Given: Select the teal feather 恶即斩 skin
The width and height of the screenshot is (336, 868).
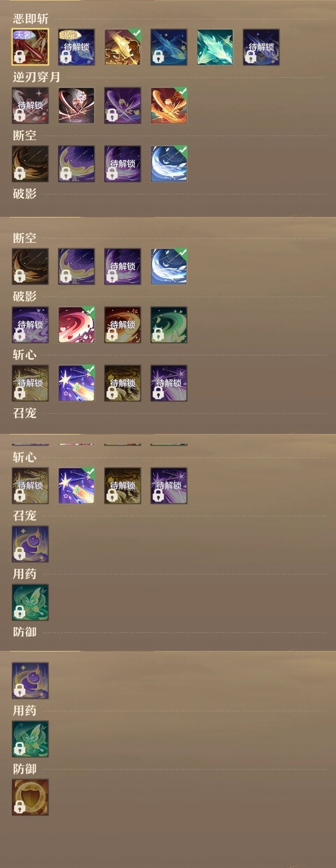Looking at the screenshot, I should (214, 47).
